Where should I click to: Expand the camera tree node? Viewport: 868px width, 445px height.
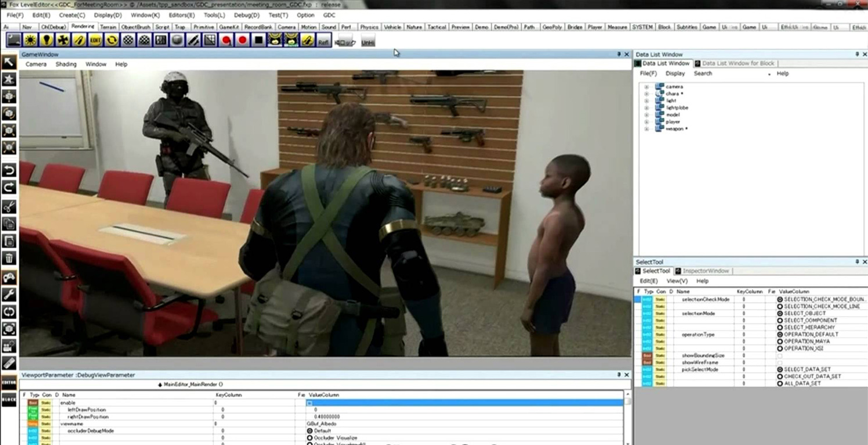tap(646, 87)
